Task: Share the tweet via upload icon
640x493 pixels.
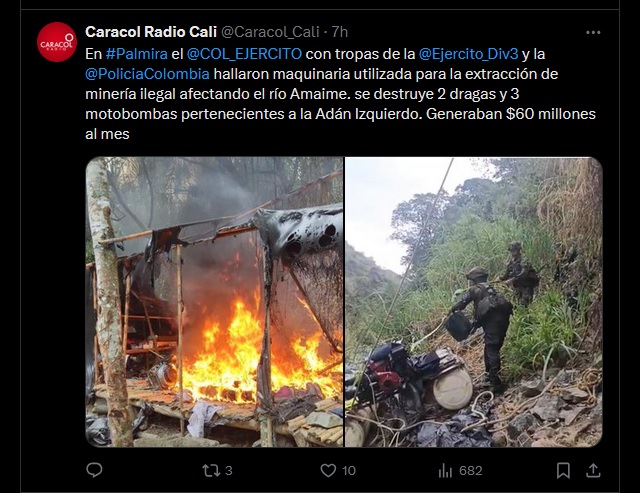Action: [593, 471]
